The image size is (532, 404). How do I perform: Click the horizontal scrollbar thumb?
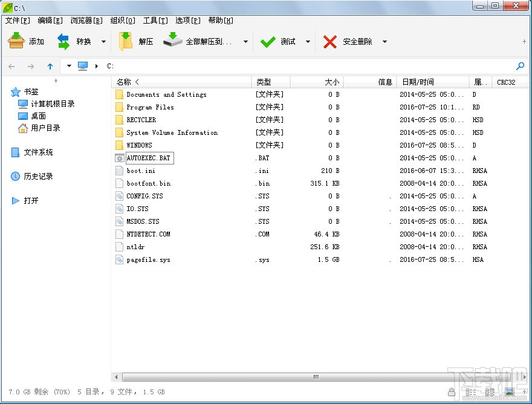coord(316,377)
